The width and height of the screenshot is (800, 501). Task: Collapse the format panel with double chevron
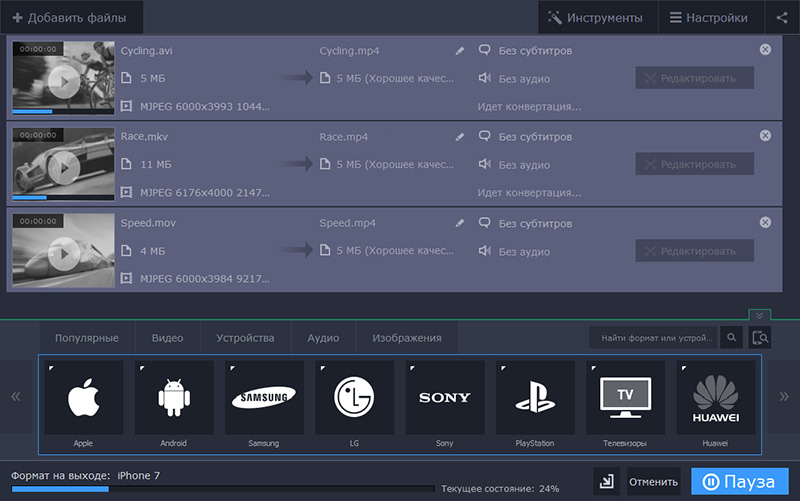[x=759, y=315]
